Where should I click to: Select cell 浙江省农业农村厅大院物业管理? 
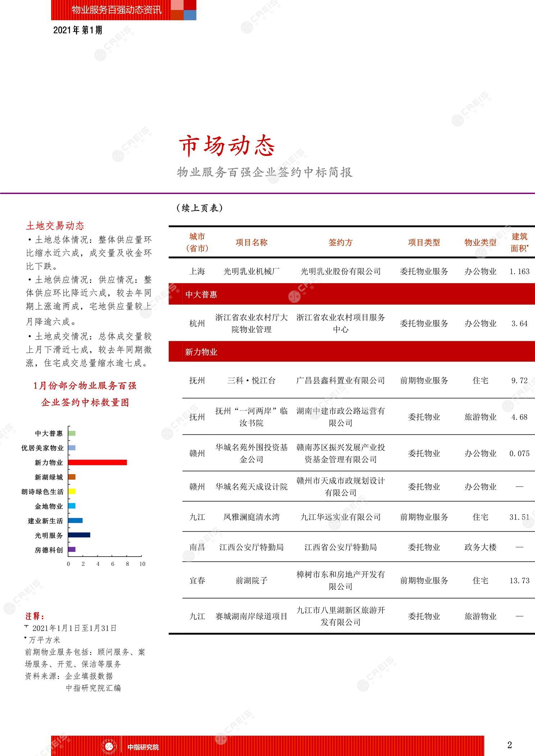tap(252, 323)
